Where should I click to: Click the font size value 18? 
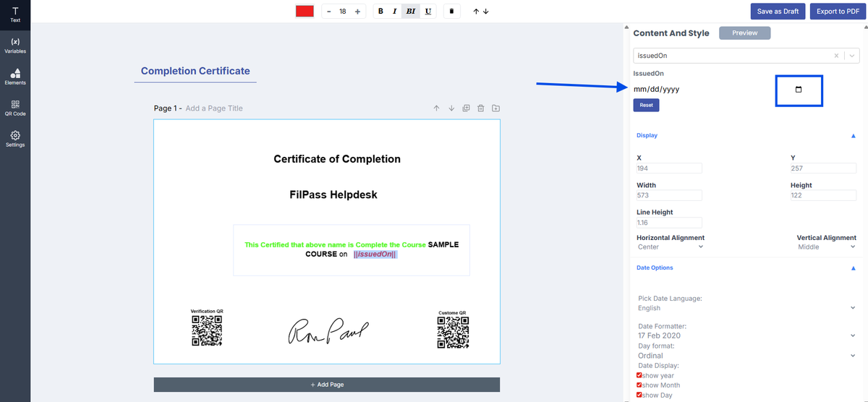point(343,12)
